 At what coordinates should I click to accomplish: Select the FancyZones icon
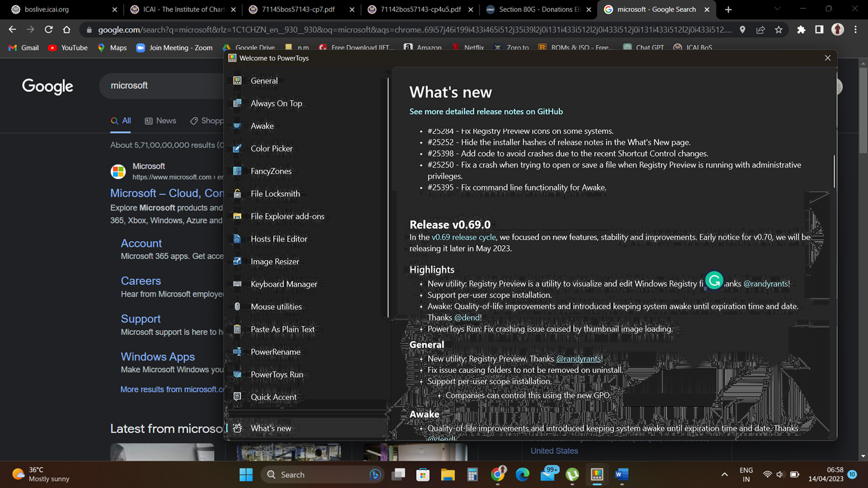pos(237,171)
